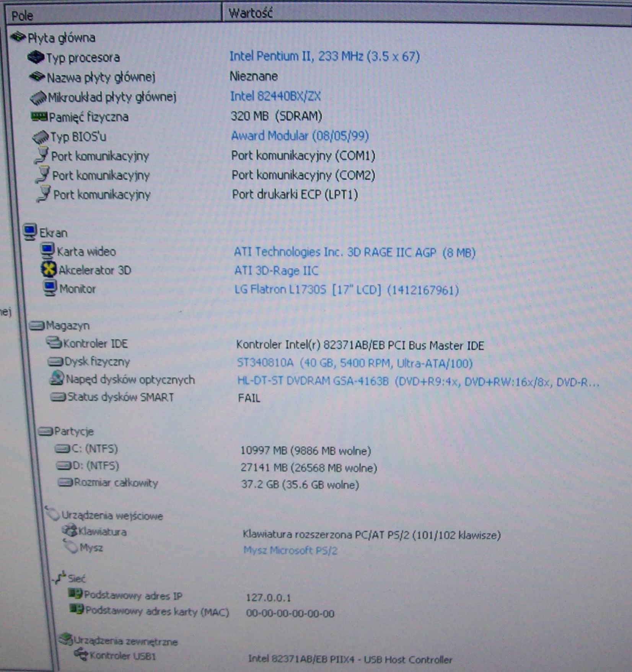Click the Klawiatura keyboard icon
Image resolution: width=632 pixels, height=672 pixels.
tap(70, 531)
